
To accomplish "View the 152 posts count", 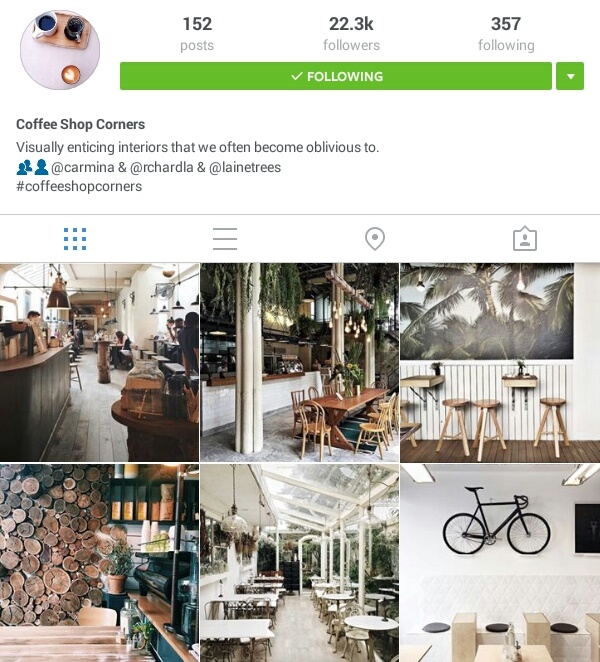I will (x=197, y=34).
